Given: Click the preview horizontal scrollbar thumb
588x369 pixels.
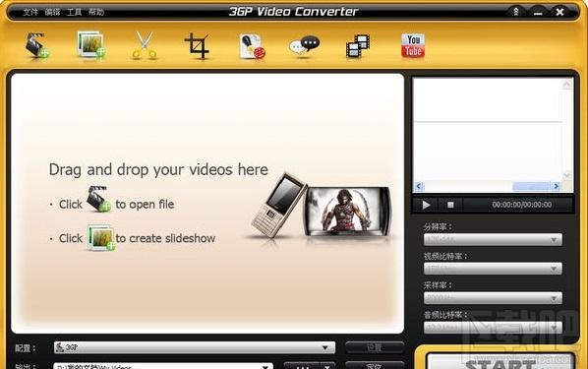Looking at the screenshot, I should [531, 186].
